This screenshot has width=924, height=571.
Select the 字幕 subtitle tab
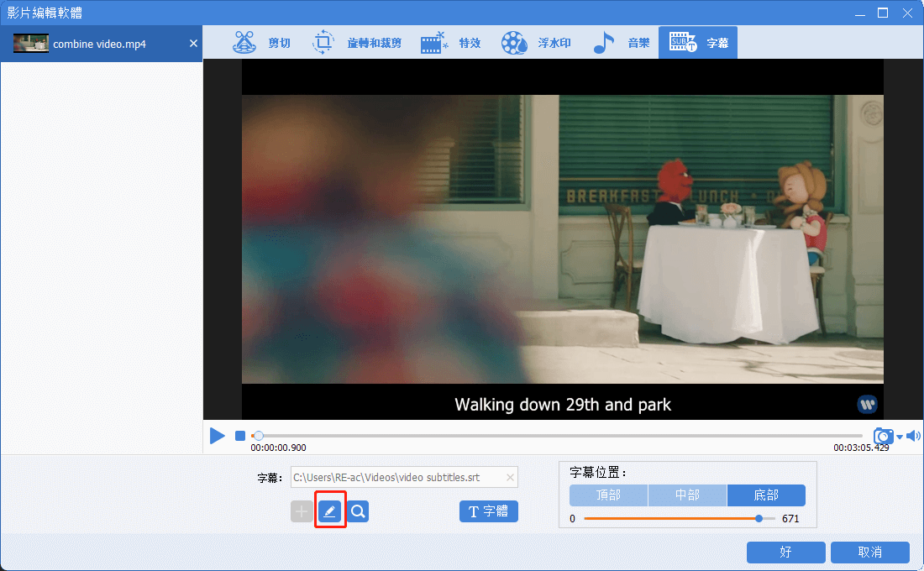[698, 43]
